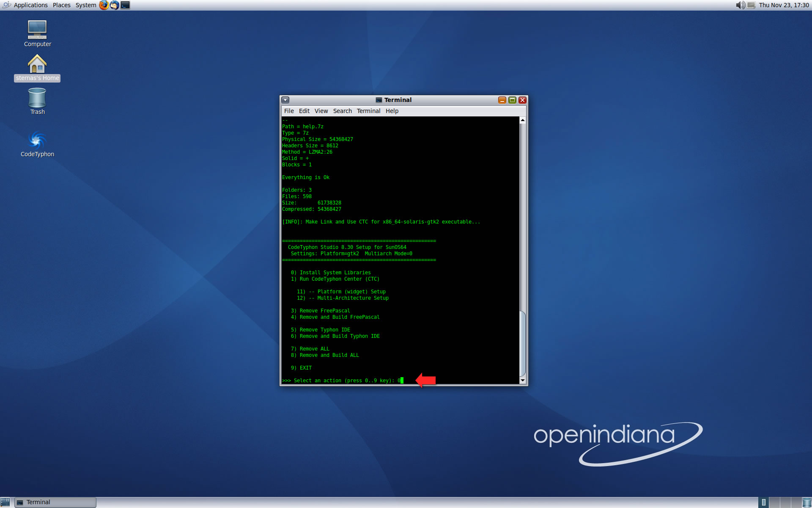812x508 pixels.
Task: Switch to the first workspace
Action: pos(764,502)
